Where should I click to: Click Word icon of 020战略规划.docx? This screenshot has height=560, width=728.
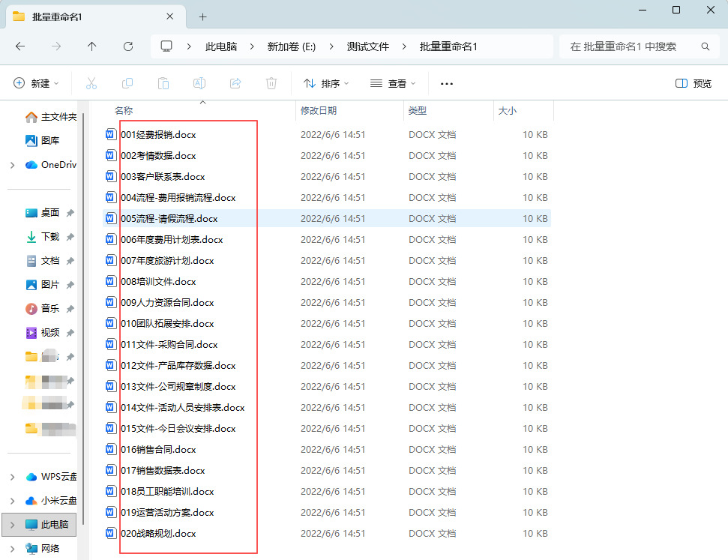(x=110, y=534)
